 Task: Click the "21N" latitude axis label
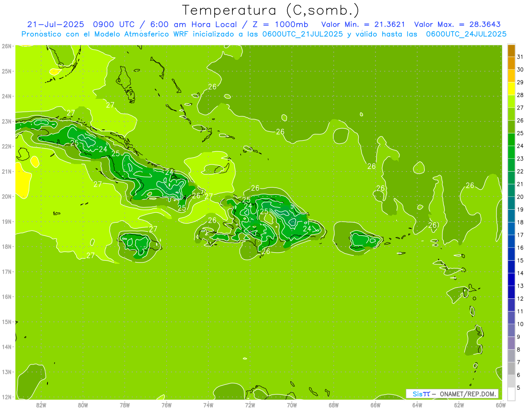[6, 171]
